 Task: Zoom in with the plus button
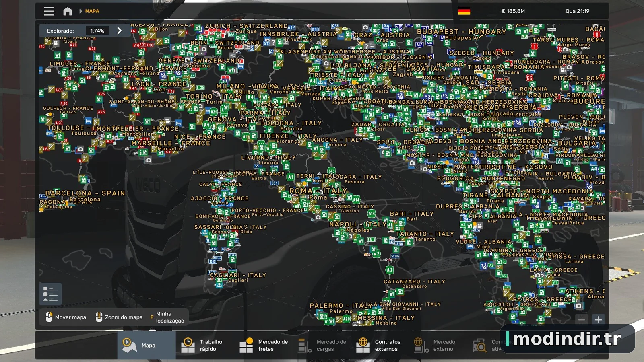[598, 319]
